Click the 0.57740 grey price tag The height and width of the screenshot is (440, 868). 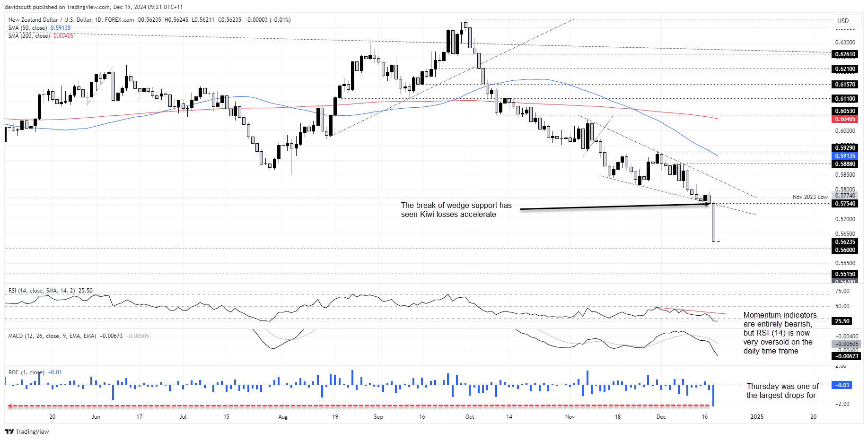[x=845, y=196]
